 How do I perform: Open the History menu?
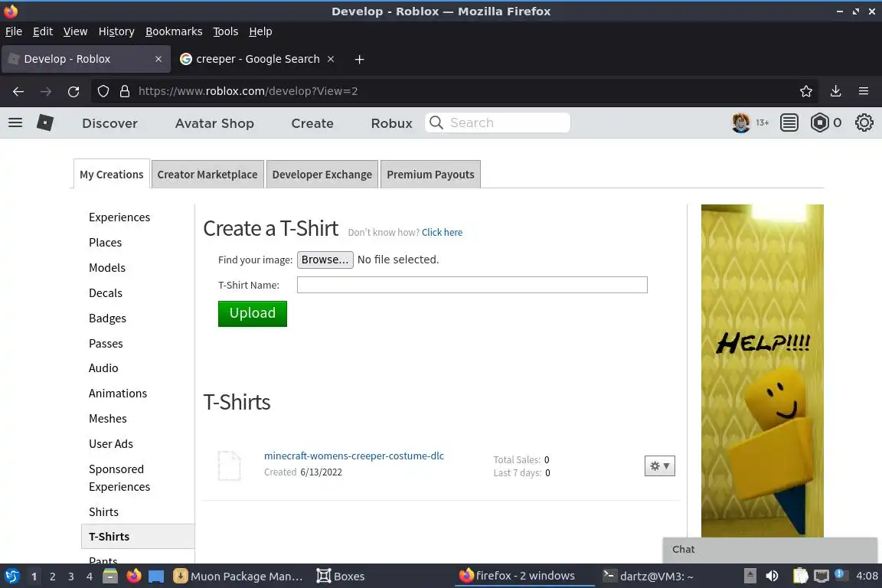(116, 31)
